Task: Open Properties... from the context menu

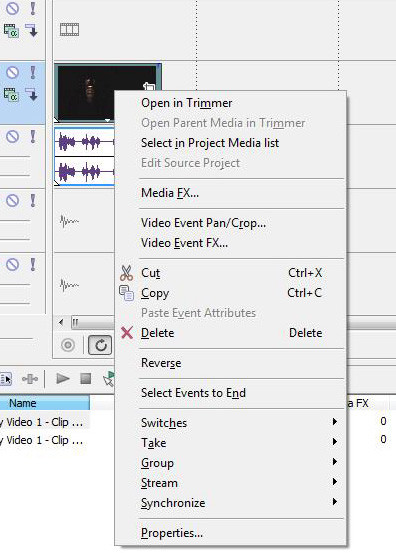Action: point(231,533)
